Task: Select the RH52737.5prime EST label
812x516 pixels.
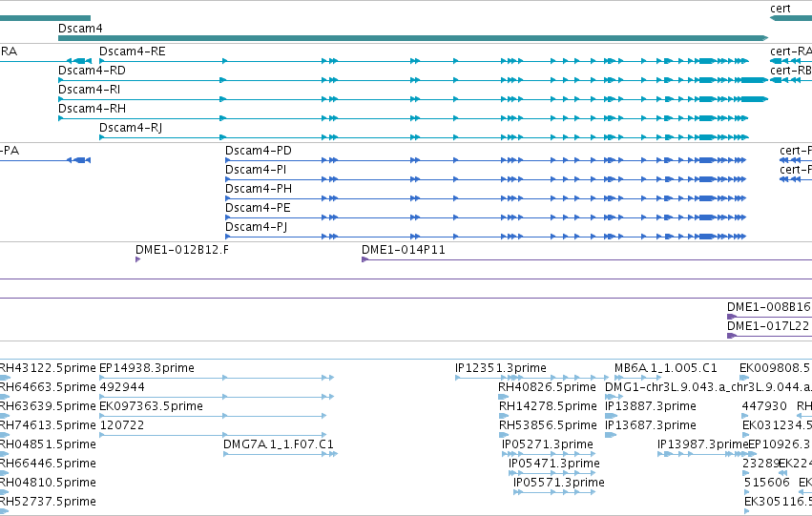Action: (48, 502)
